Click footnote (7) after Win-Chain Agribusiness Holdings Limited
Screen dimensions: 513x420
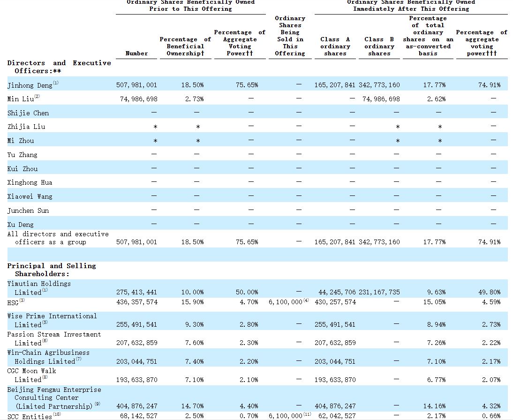(78, 359)
